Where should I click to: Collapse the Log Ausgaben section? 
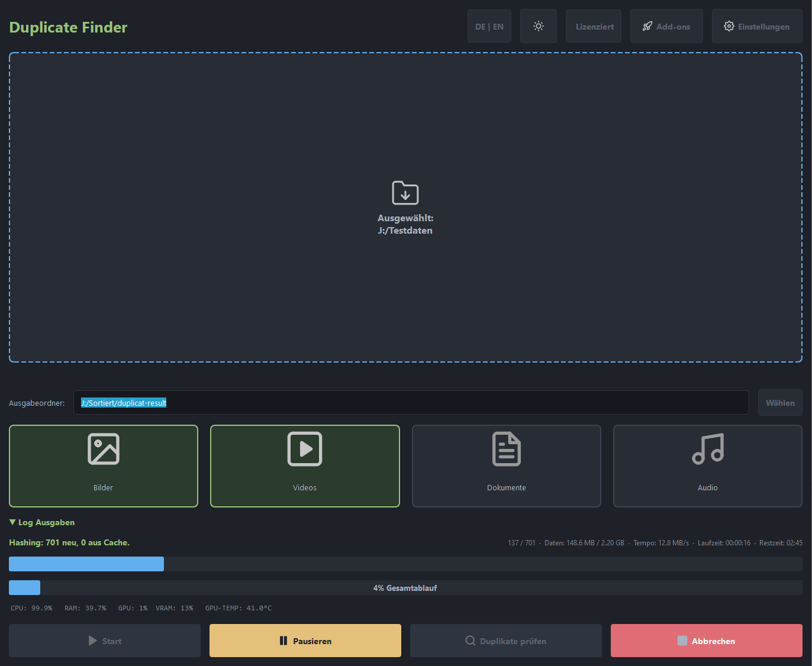41,522
